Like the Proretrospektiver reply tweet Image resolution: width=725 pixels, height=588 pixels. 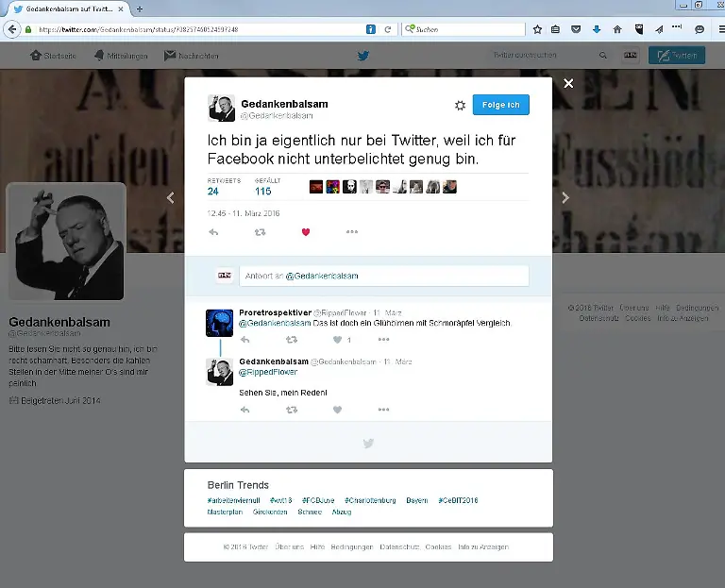point(337,340)
